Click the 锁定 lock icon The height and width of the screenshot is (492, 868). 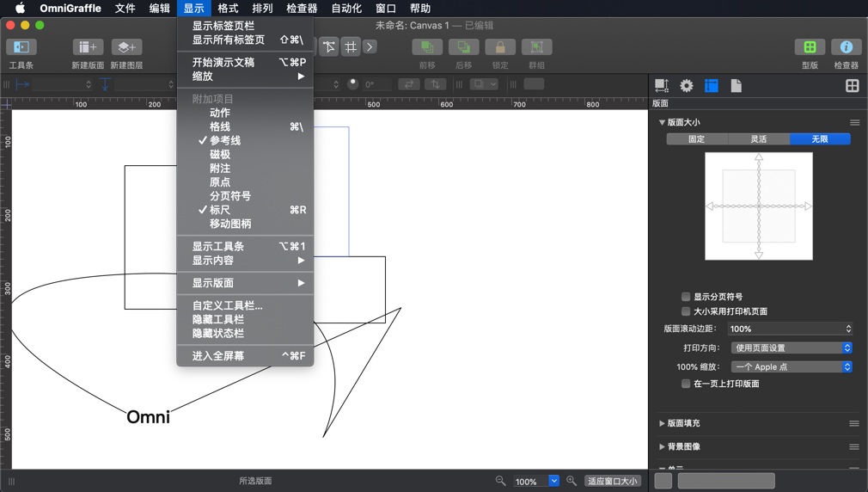click(x=500, y=47)
